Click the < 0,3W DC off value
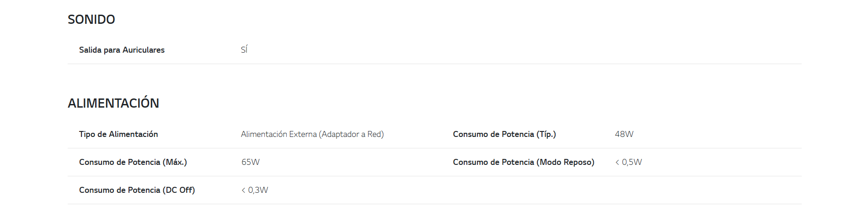 [255, 190]
